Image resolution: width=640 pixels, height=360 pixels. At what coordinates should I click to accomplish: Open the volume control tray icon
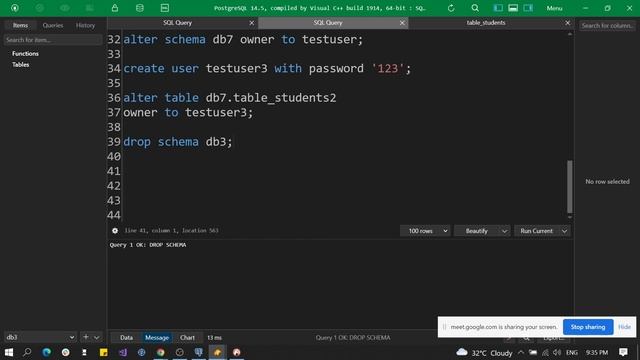point(557,352)
